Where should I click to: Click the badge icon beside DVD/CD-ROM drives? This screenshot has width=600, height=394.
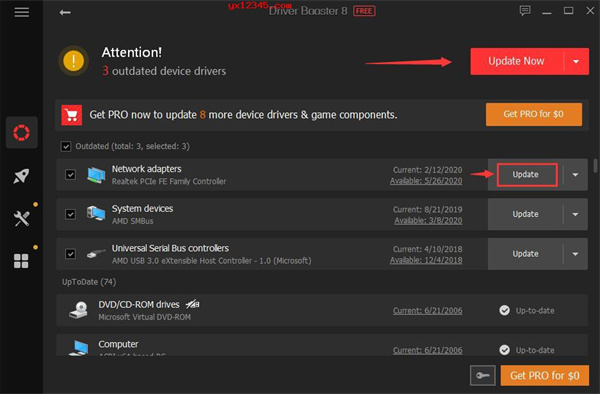pos(192,304)
